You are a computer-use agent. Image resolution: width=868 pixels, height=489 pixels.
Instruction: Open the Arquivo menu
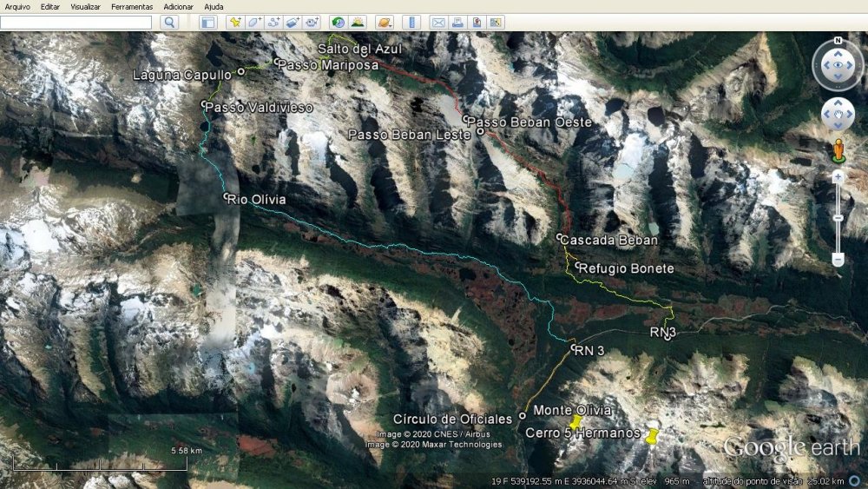[x=17, y=6]
